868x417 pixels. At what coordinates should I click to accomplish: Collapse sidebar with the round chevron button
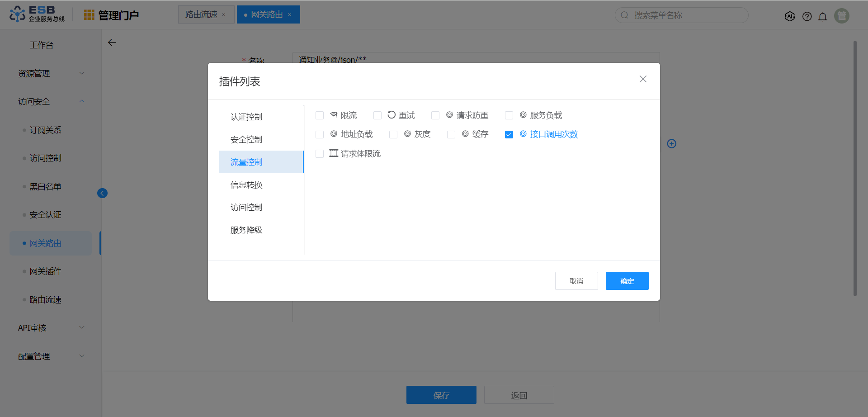click(x=103, y=194)
